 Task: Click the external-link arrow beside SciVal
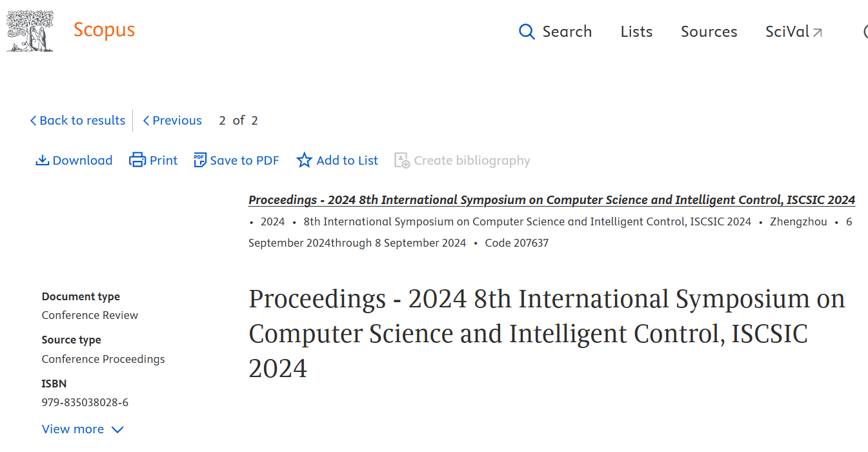[818, 32]
